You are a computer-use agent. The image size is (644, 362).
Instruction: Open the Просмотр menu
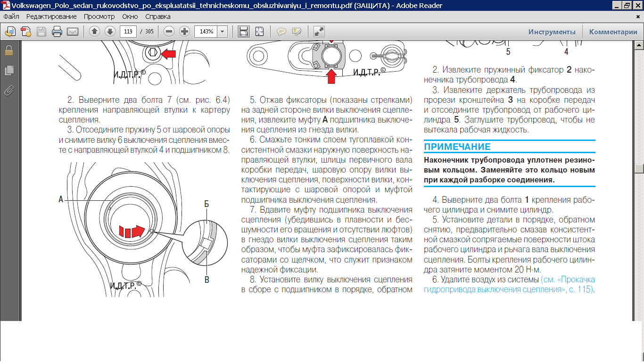tap(99, 16)
